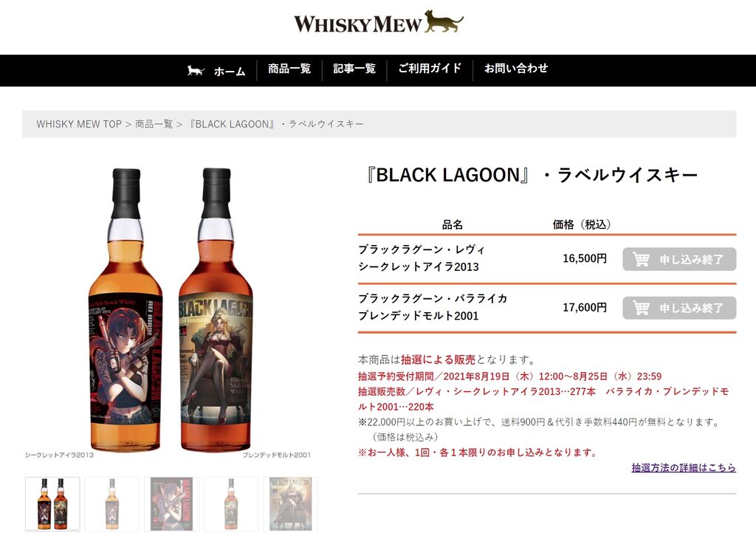This screenshot has width=756, height=544.
Task: Click the Whisky Mew cat logo
Action: tap(379, 23)
